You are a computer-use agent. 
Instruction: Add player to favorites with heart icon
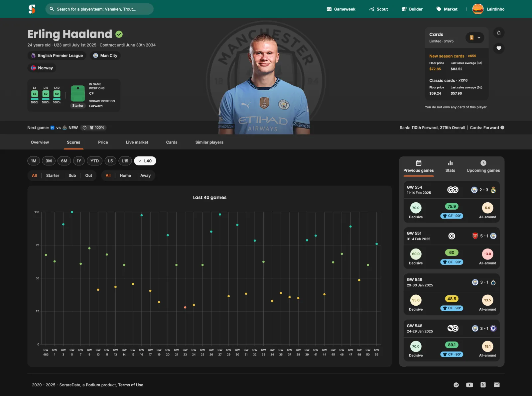point(499,48)
